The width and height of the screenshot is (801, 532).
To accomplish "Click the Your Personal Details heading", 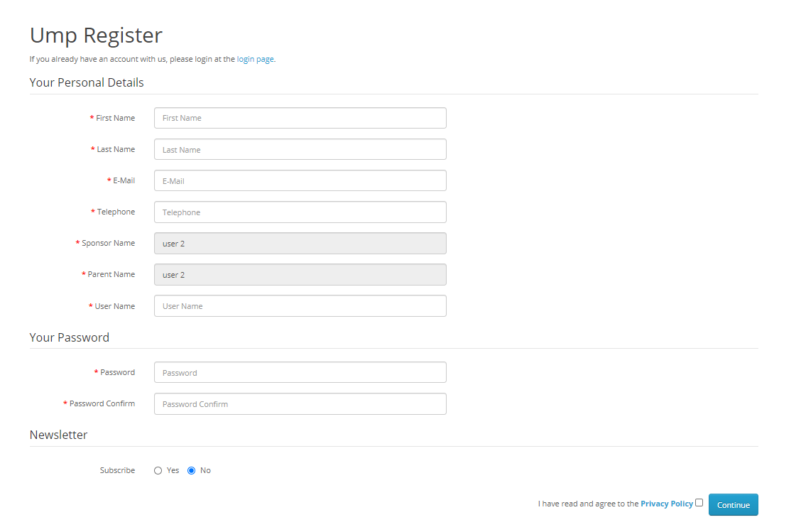I will [87, 82].
